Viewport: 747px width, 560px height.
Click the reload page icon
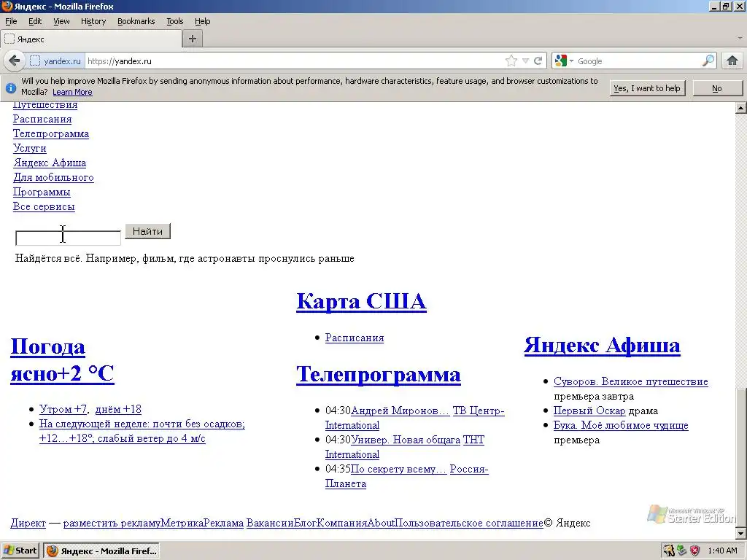click(538, 61)
